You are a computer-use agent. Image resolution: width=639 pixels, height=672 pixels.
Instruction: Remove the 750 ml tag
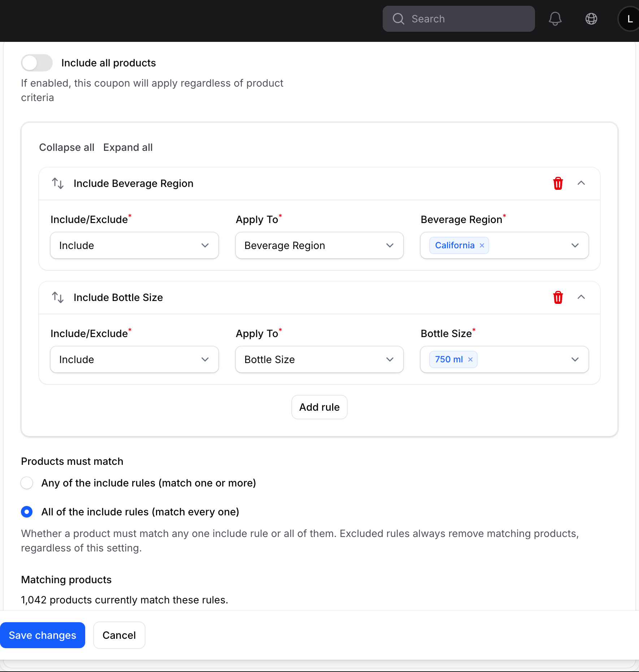[470, 359]
